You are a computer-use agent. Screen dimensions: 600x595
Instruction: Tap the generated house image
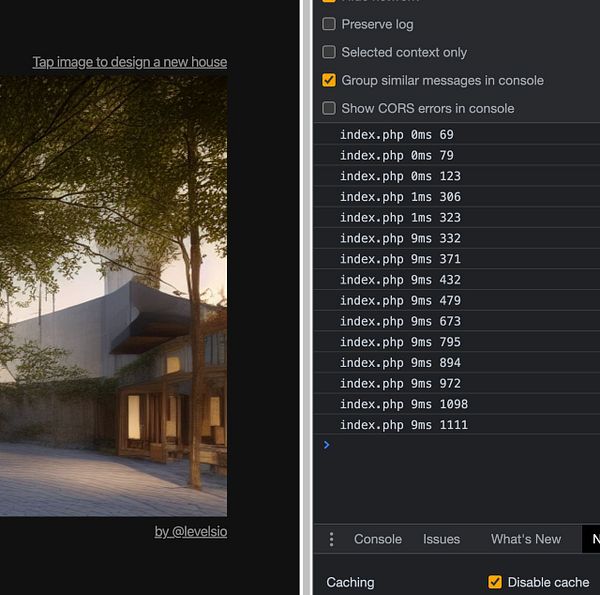[x=113, y=296]
